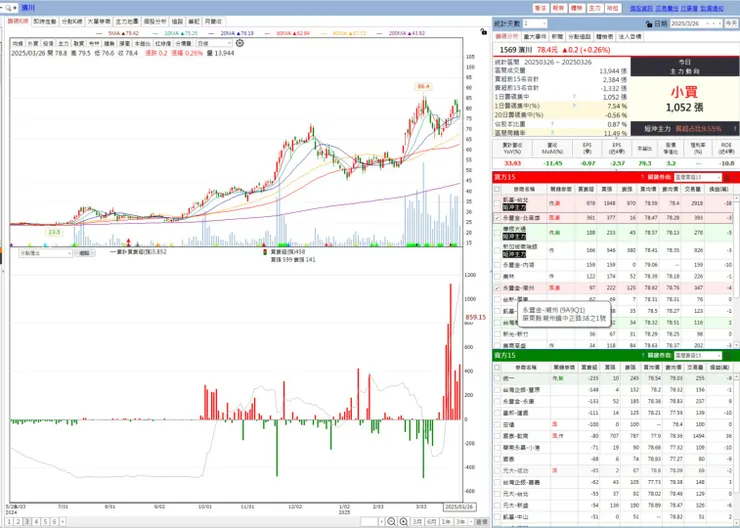Check the box for 凱基-台北 buyer row
Image resolution: width=740 pixels, height=528 pixels.
(x=497, y=203)
